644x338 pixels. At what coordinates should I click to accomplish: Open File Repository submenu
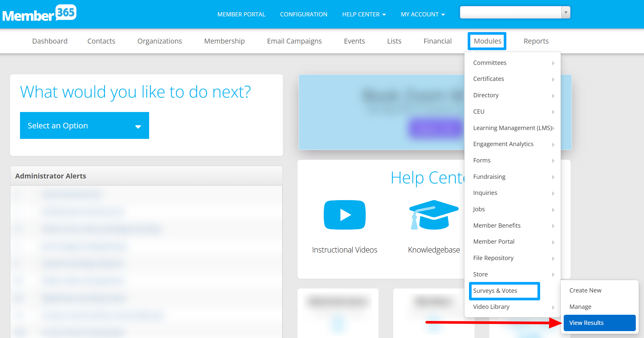coord(513,258)
